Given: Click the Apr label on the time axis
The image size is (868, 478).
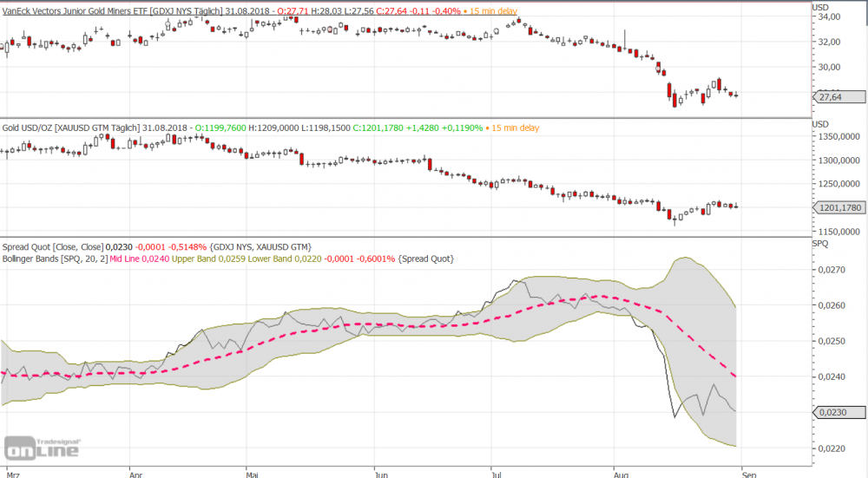Looking at the screenshot, I should (135, 475).
